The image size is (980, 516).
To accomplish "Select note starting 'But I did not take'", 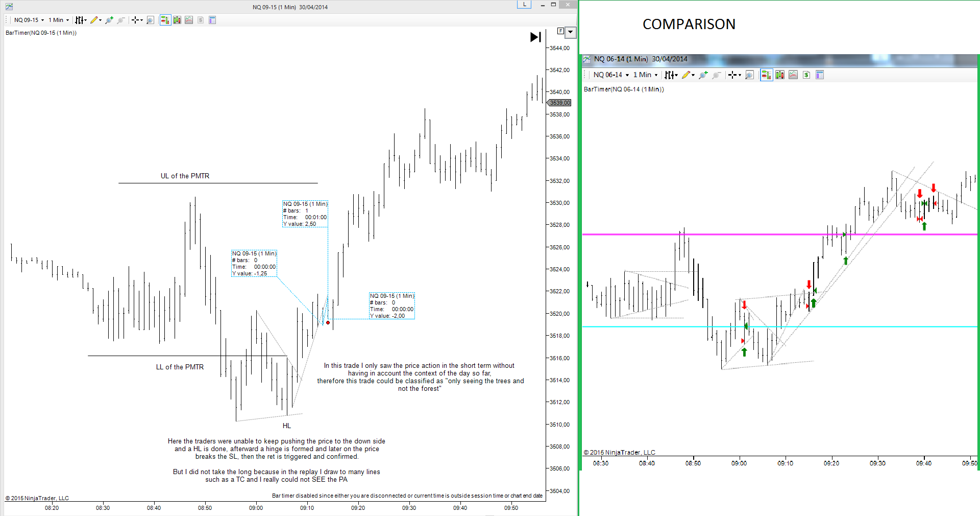I will pos(277,476).
